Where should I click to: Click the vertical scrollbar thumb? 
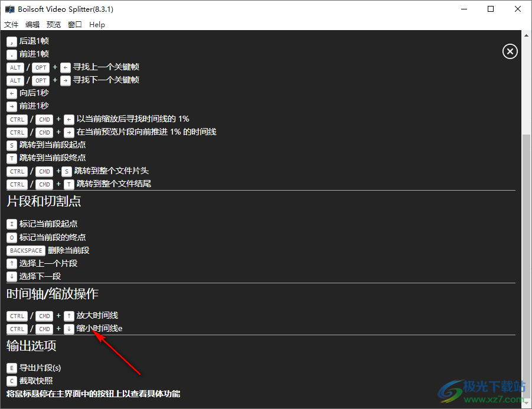coord(526,267)
